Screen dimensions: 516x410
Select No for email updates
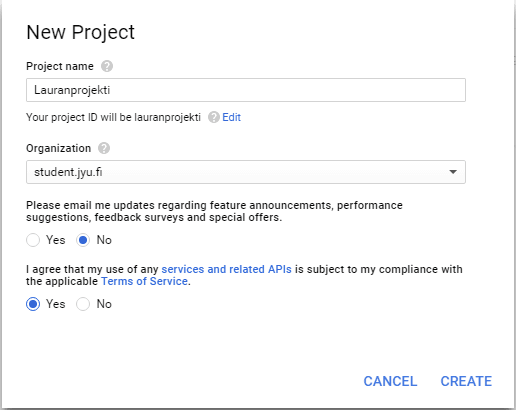83,240
